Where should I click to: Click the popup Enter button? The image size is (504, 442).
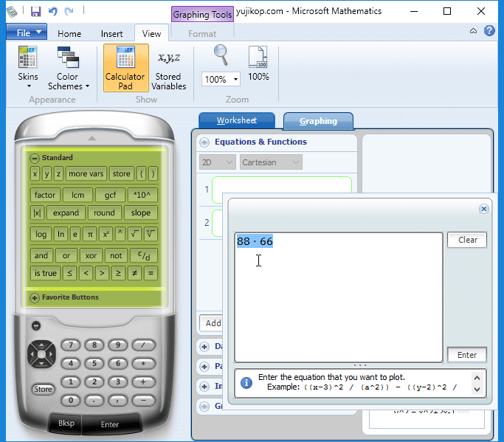(x=466, y=355)
